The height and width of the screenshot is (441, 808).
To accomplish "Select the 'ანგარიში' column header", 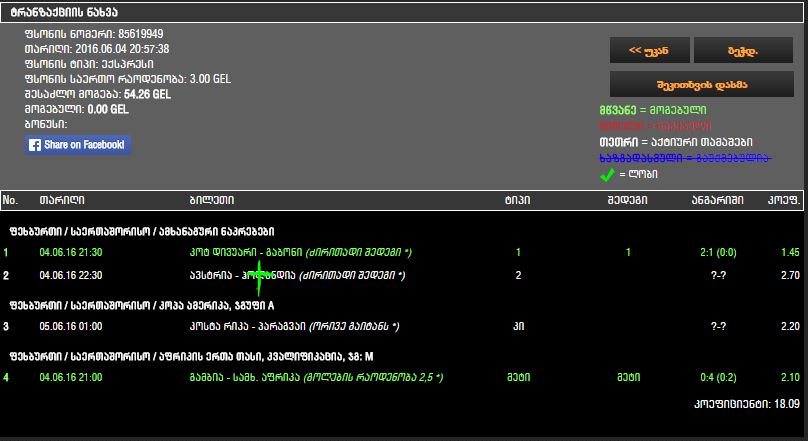I will tap(717, 200).
